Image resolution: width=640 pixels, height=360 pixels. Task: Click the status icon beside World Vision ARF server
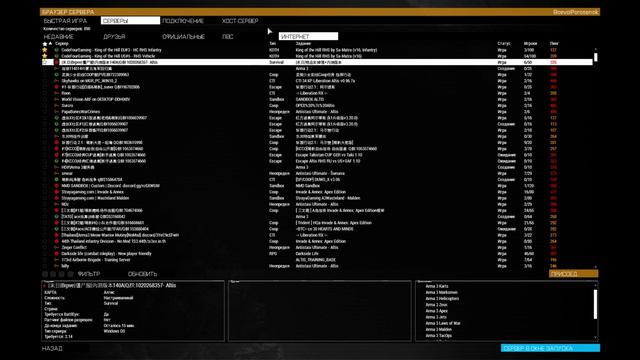coord(56,99)
